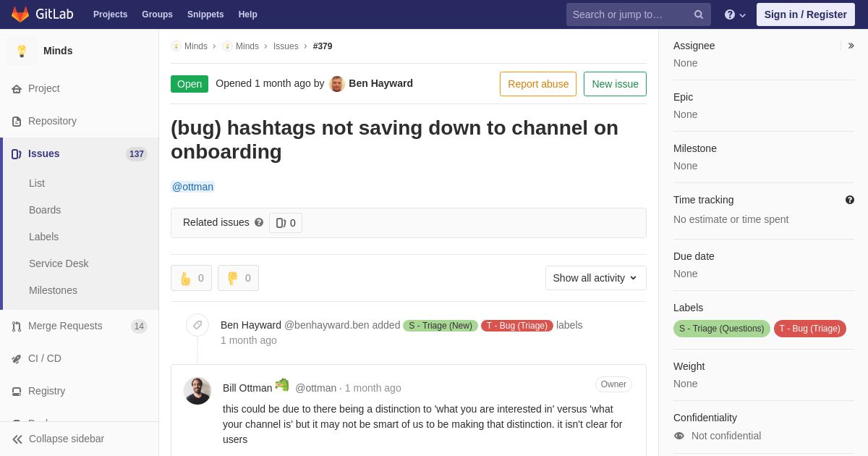The width and height of the screenshot is (868, 456).
Task: Open the @ottman mention link
Action: (192, 187)
